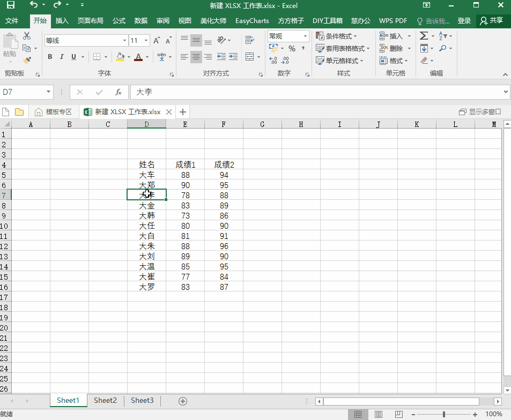This screenshot has width=511, height=420.
Task: Undo the last action
Action: pos(34,5)
